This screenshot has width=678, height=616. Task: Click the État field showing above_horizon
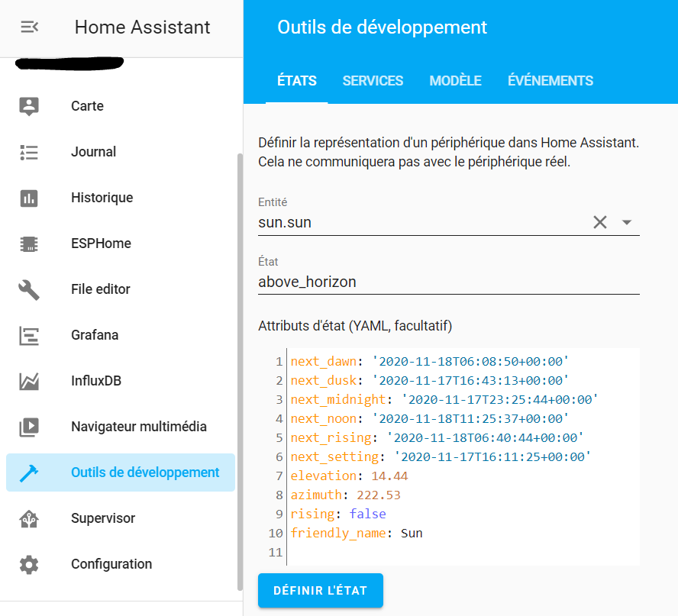click(448, 282)
